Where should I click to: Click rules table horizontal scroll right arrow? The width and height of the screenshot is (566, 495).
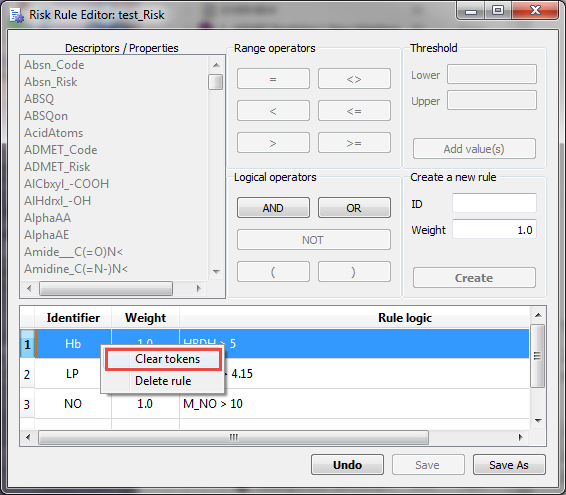(520, 438)
